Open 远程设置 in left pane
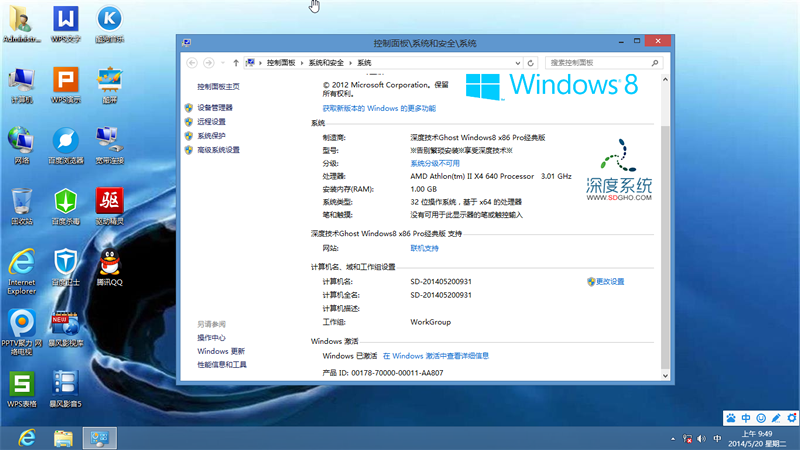The height and width of the screenshot is (450, 800). [x=211, y=121]
